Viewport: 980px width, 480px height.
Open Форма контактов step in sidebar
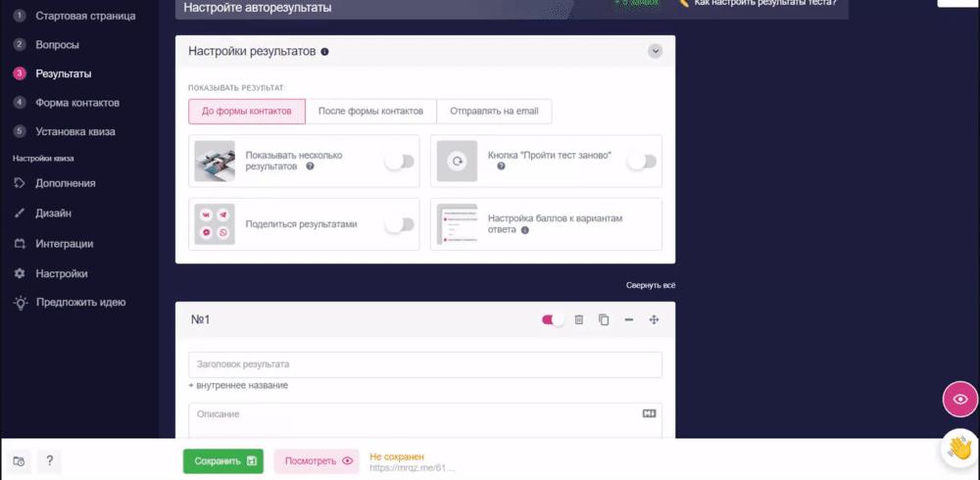coord(76,103)
